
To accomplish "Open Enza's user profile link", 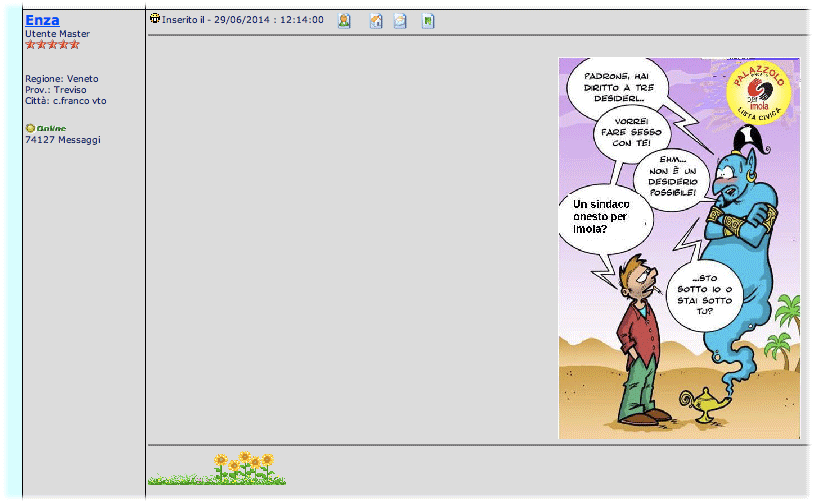I will pyautogui.click(x=42, y=20).
